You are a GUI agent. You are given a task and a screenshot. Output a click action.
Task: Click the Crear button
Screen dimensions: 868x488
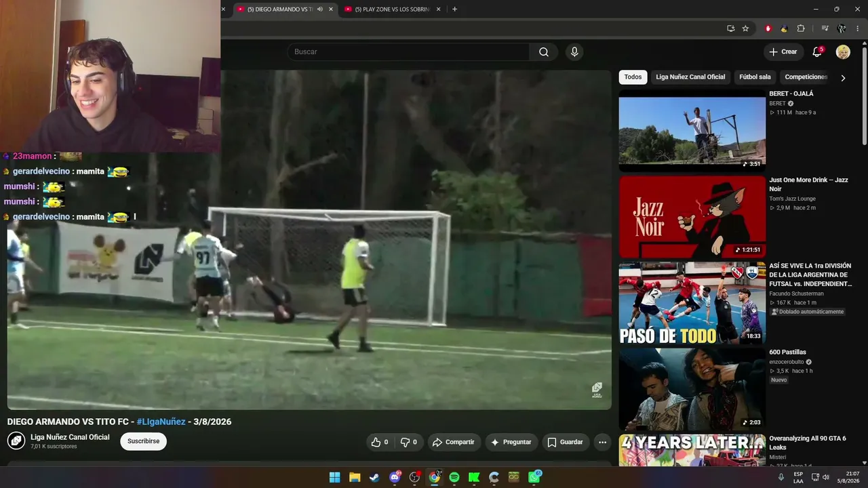pos(783,52)
